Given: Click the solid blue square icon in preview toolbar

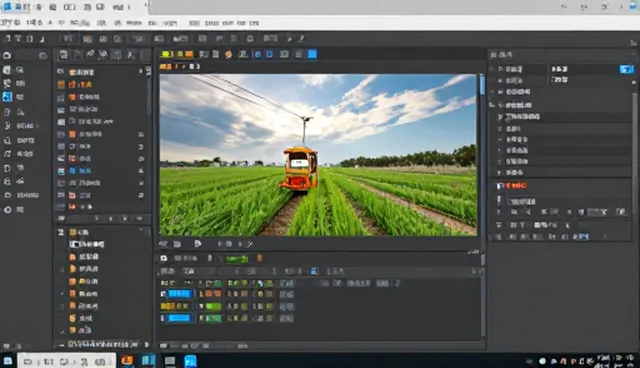Looking at the screenshot, I should coord(312,54).
